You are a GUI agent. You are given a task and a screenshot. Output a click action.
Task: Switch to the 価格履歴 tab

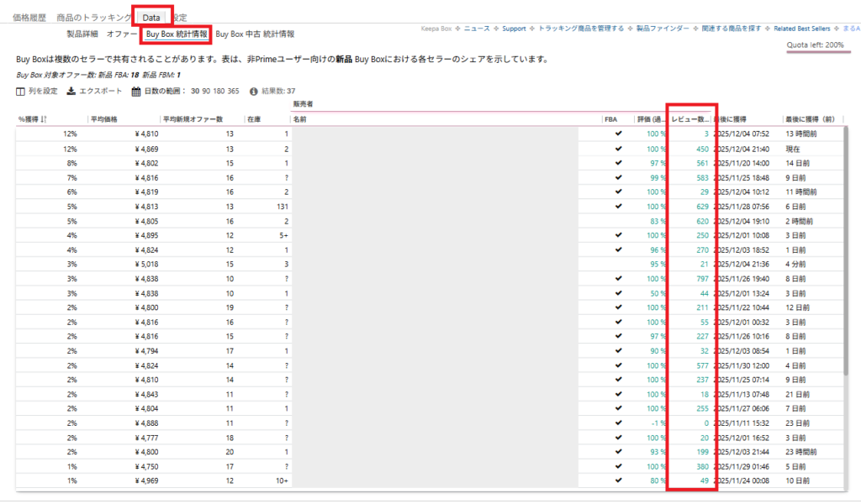coord(29,17)
